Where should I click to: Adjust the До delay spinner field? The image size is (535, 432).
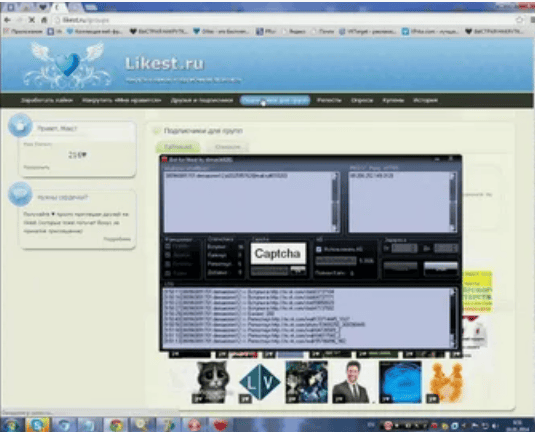445,248
